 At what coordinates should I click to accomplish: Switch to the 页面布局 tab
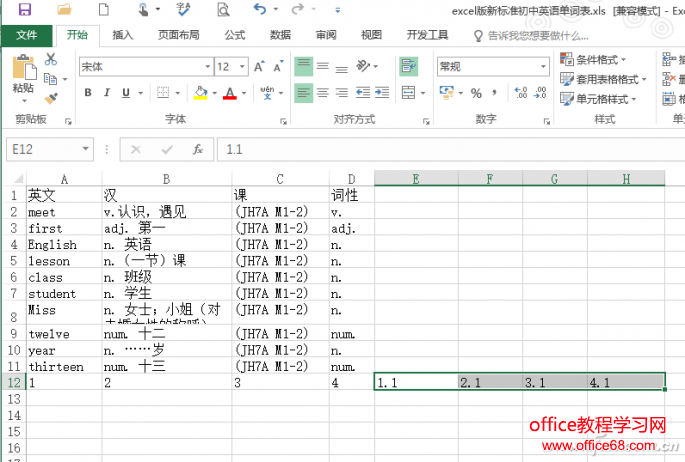(178, 35)
